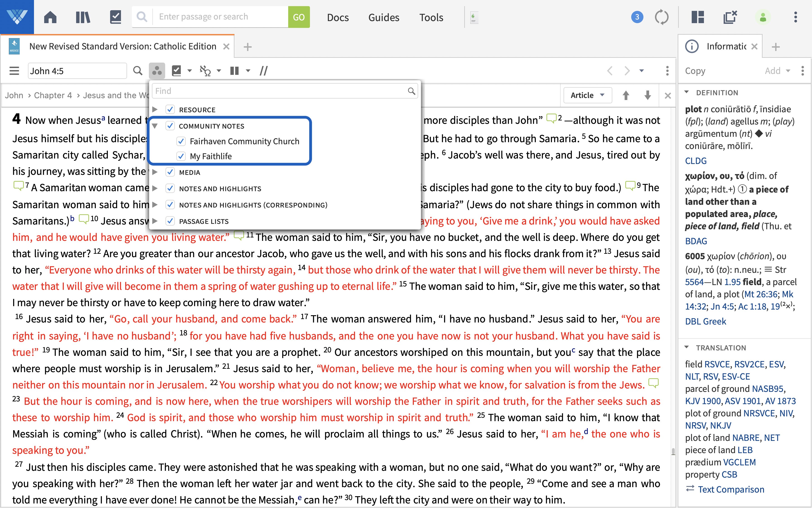Click the parallel resources slashes icon
812x508 pixels.
[264, 71]
